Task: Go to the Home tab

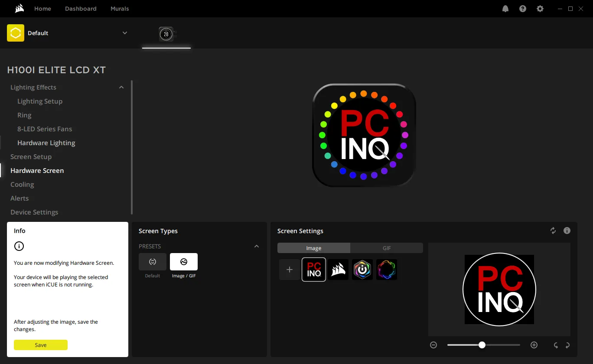Action: pos(42,9)
